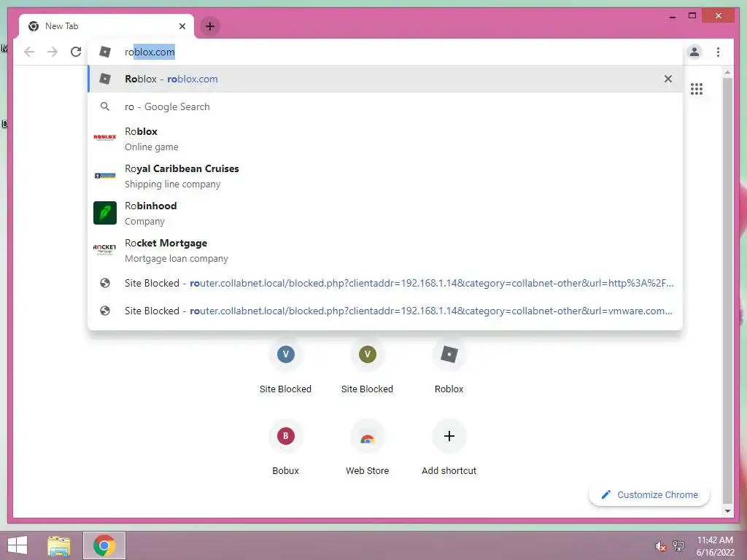Open the Google apps grid
747x560 pixels.
[x=697, y=89]
